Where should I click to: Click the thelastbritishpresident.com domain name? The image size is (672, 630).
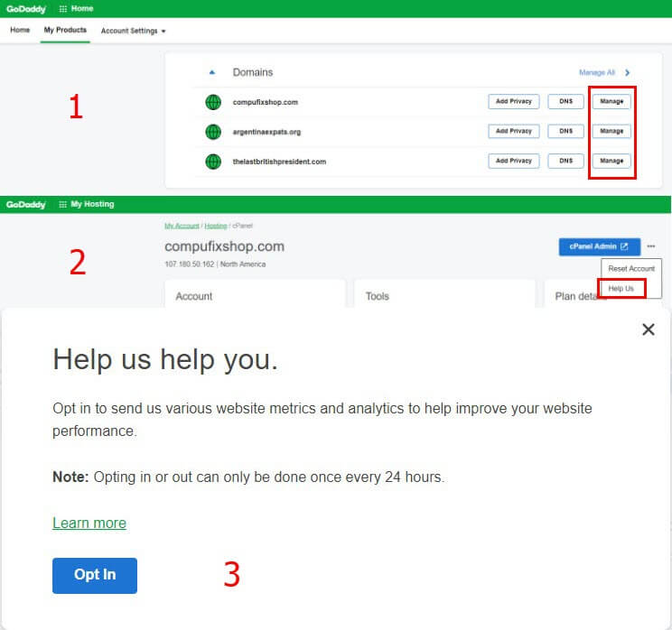point(279,162)
